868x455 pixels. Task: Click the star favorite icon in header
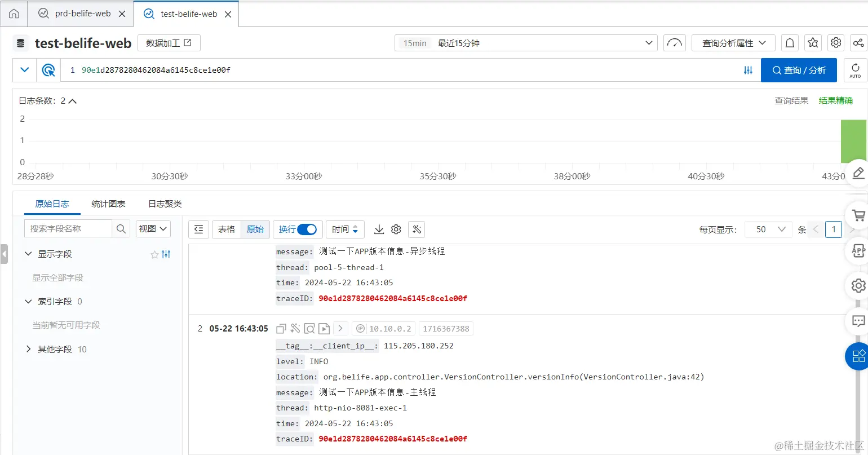pyautogui.click(x=813, y=43)
